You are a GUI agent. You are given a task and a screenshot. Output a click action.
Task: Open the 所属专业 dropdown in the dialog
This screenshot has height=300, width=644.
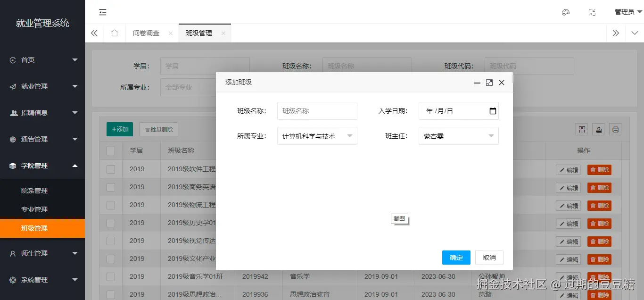click(x=317, y=136)
